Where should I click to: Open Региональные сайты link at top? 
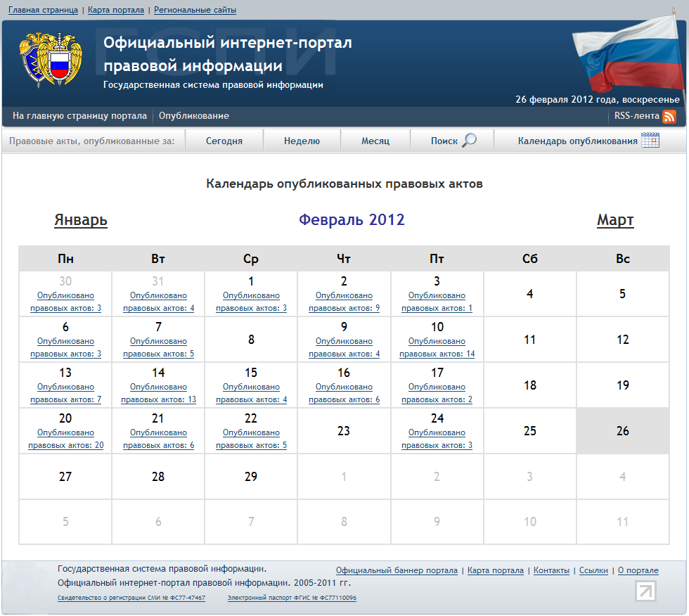point(195,11)
